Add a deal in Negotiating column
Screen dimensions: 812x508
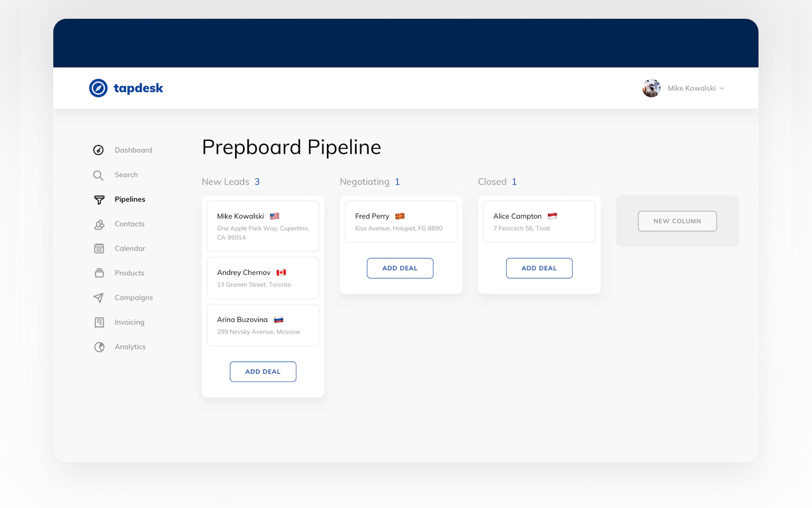pos(400,268)
